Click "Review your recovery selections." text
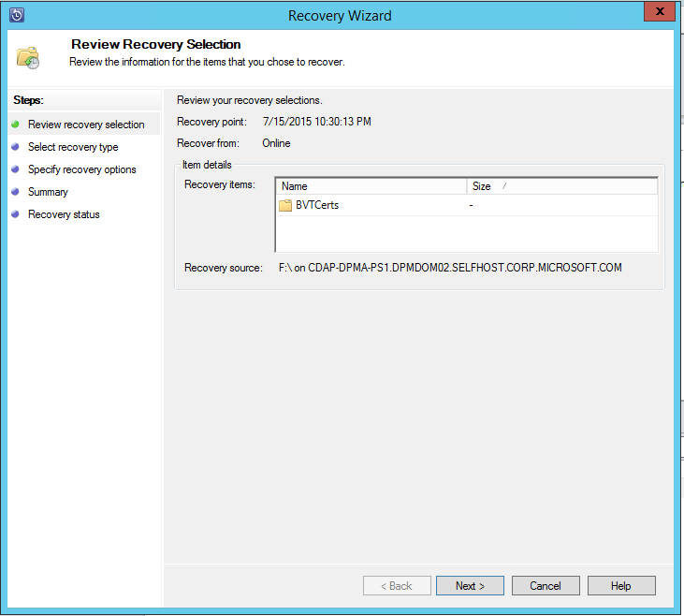The width and height of the screenshot is (684, 616). pyautogui.click(x=250, y=100)
